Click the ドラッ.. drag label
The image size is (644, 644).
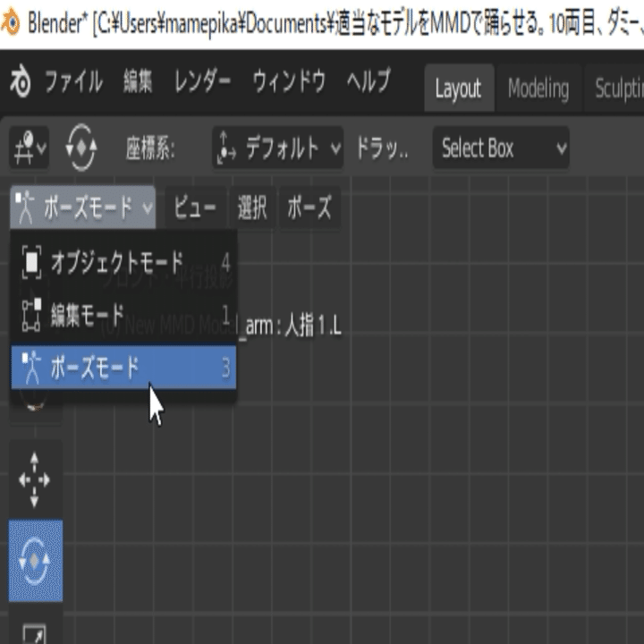coord(382,148)
